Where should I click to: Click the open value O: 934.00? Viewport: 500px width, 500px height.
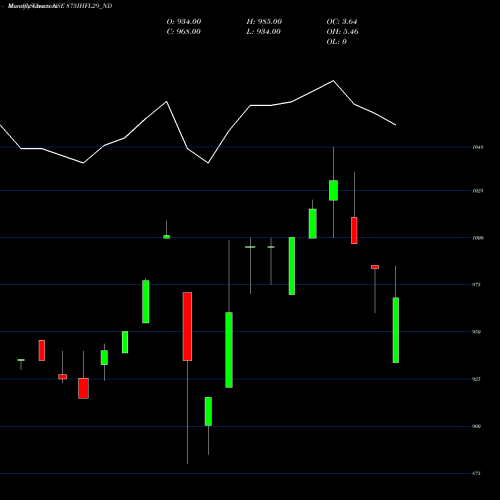point(184,22)
